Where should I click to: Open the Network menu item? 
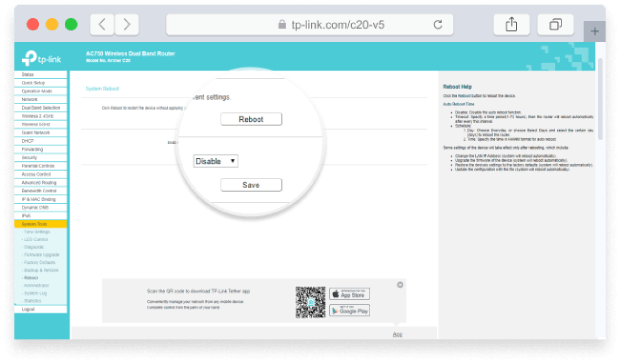click(x=41, y=99)
